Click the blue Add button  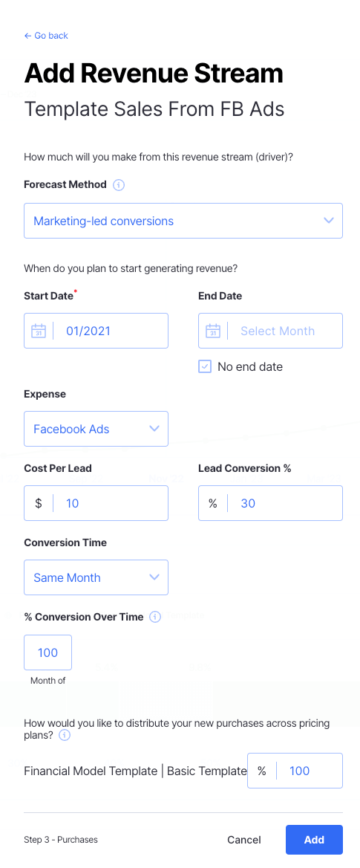[x=314, y=840]
